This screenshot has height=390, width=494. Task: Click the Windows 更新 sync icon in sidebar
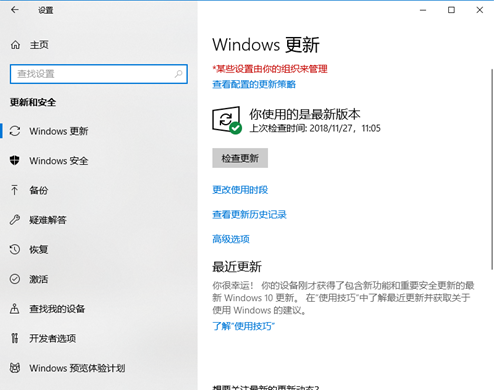(15, 131)
